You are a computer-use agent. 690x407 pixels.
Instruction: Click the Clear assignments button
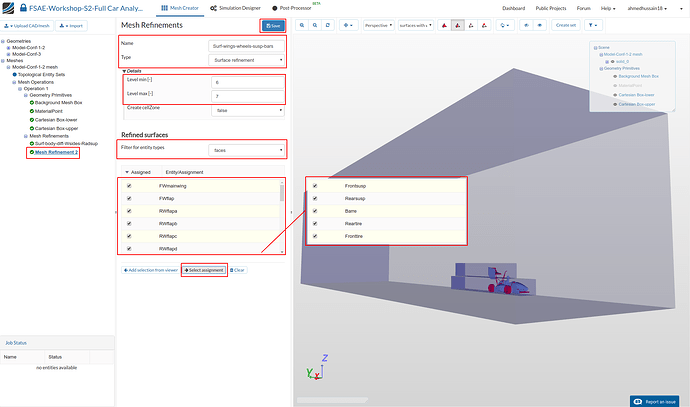tap(237, 270)
